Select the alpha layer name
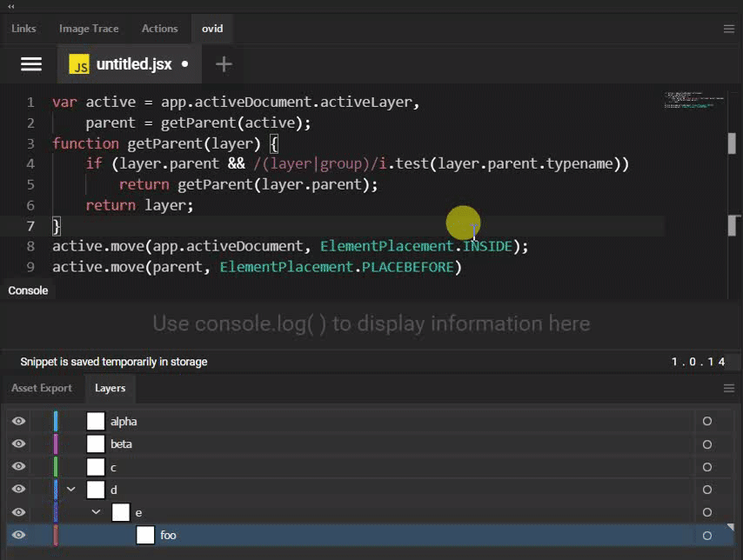This screenshot has height=560, width=743. pyautogui.click(x=124, y=421)
